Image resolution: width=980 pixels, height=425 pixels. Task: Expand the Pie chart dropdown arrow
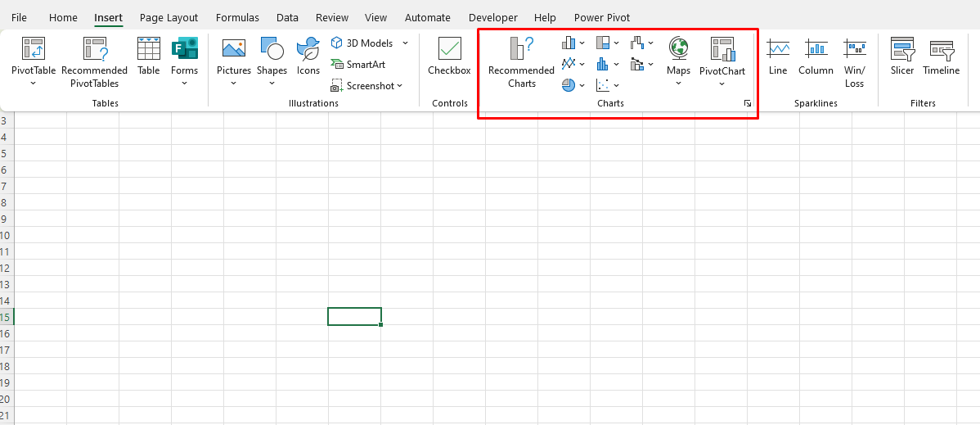(582, 86)
